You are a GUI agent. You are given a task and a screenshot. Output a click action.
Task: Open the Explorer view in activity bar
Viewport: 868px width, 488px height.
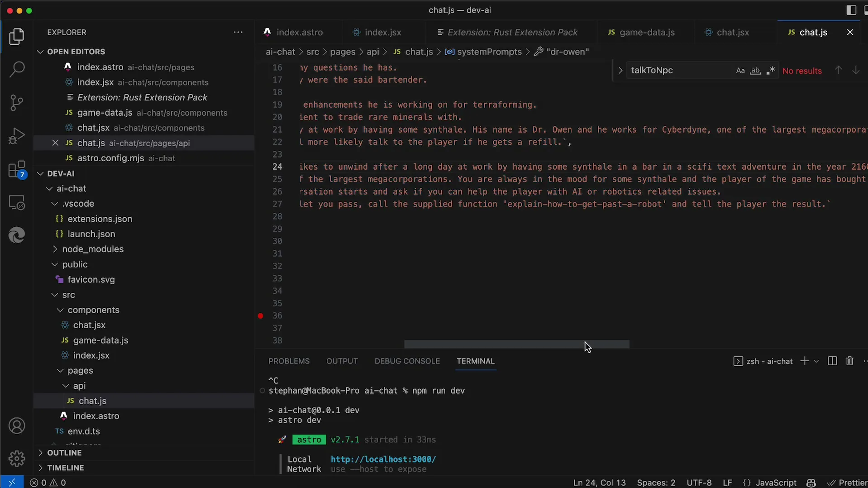click(x=17, y=37)
